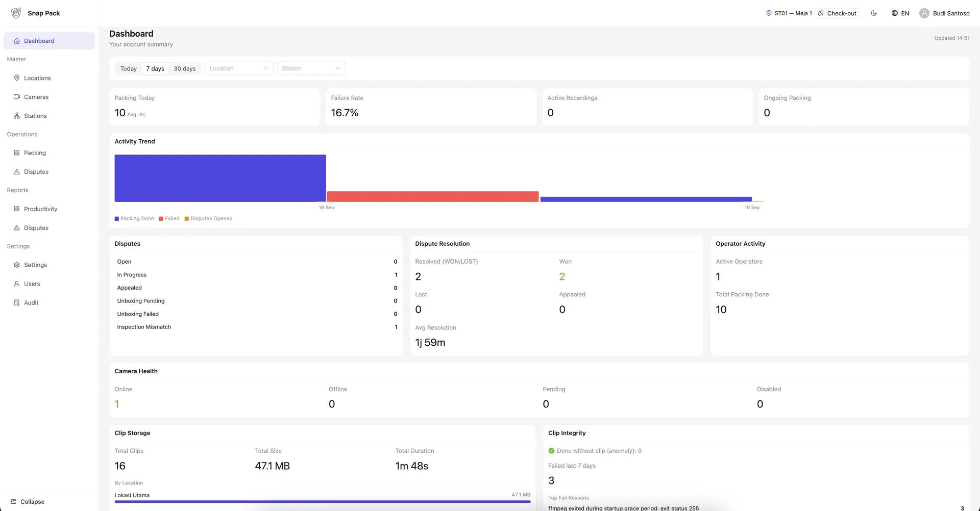Click the Check-out button
980x511 pixels.
[837, 13]
